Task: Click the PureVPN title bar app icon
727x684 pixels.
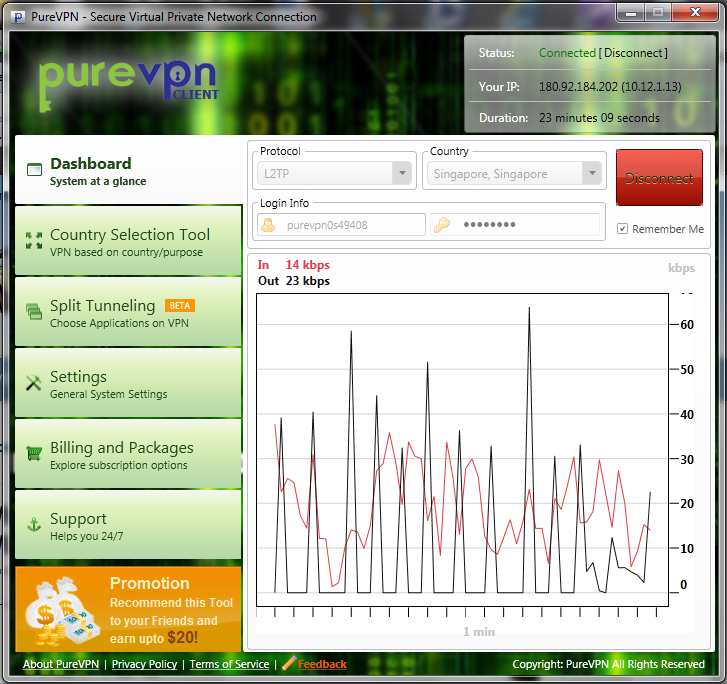Action: point(18,17)
